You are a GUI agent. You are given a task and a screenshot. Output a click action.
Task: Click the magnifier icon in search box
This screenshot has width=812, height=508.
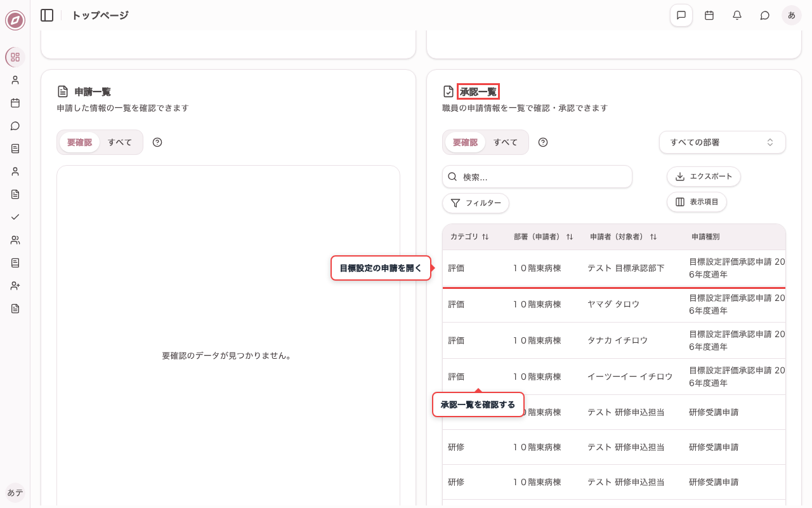click(452, 177)
